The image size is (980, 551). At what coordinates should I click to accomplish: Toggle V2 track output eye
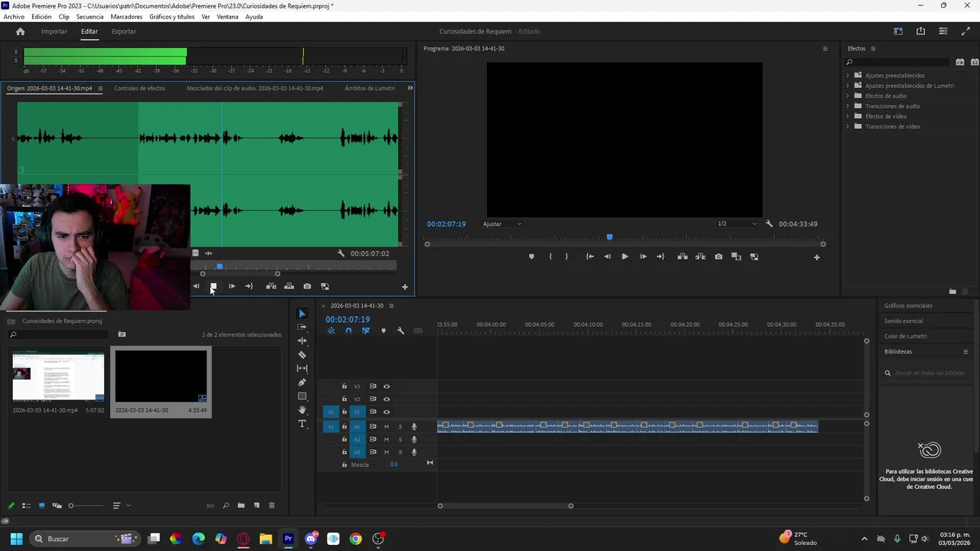pos(386,399)
